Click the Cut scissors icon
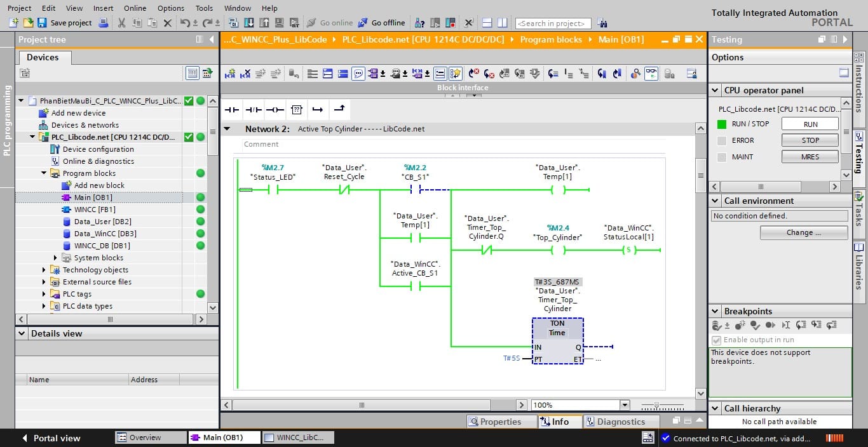868x447 pixels. (121, 23)
